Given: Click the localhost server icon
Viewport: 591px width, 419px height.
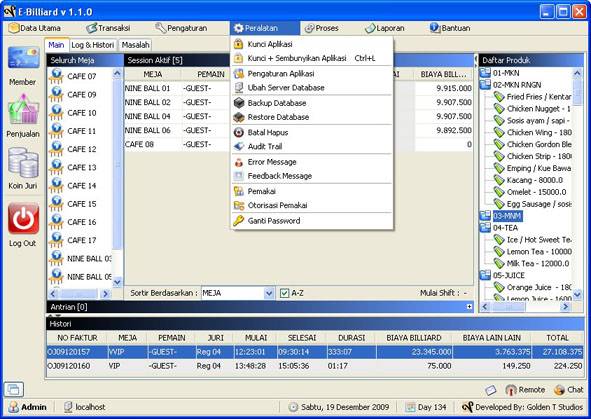Looking at the screenshot, I should point(68,407).
